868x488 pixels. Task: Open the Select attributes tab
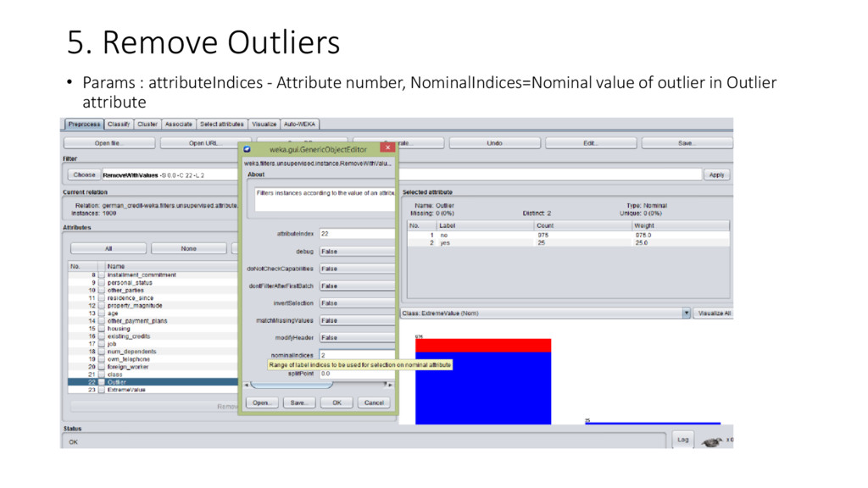tap(221, 125)
